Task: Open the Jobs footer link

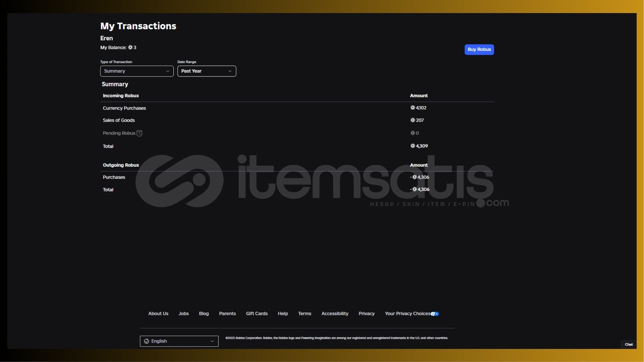Action: coord(183,313)
